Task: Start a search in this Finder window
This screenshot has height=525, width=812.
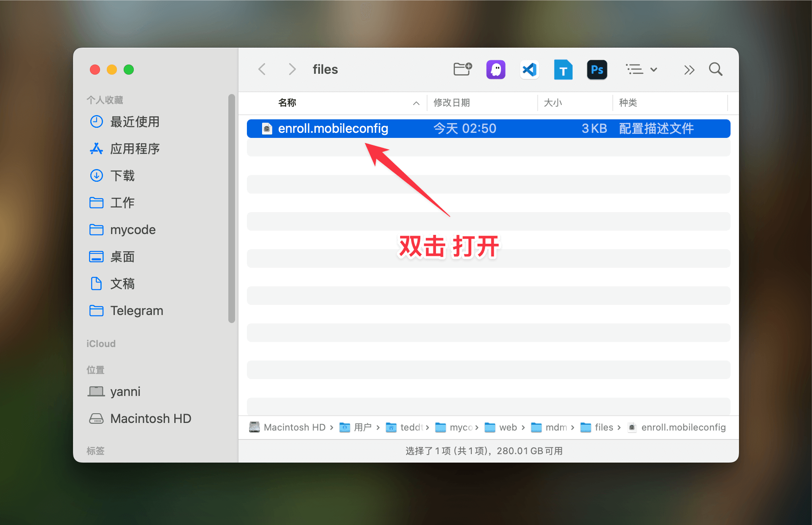Action: pyautogui.click(x=715, y=69)
